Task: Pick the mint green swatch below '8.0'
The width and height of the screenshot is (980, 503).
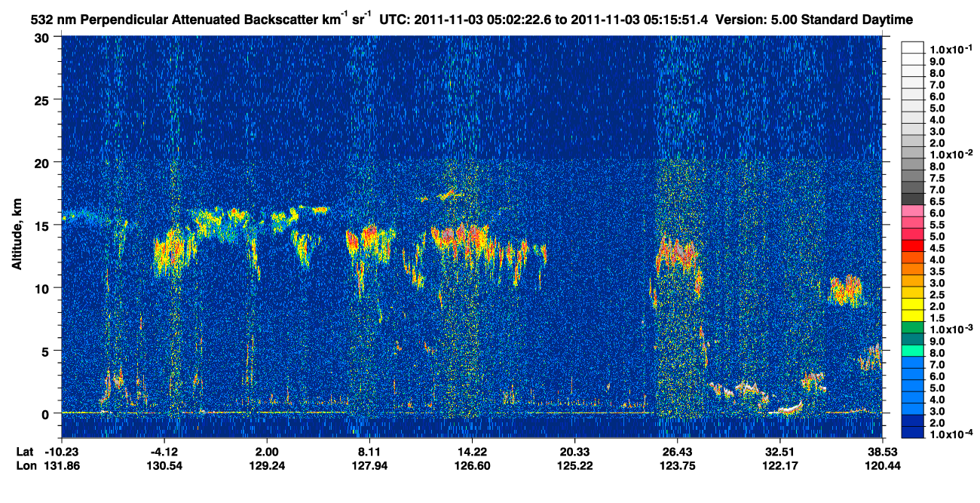Action: [912, 351]
